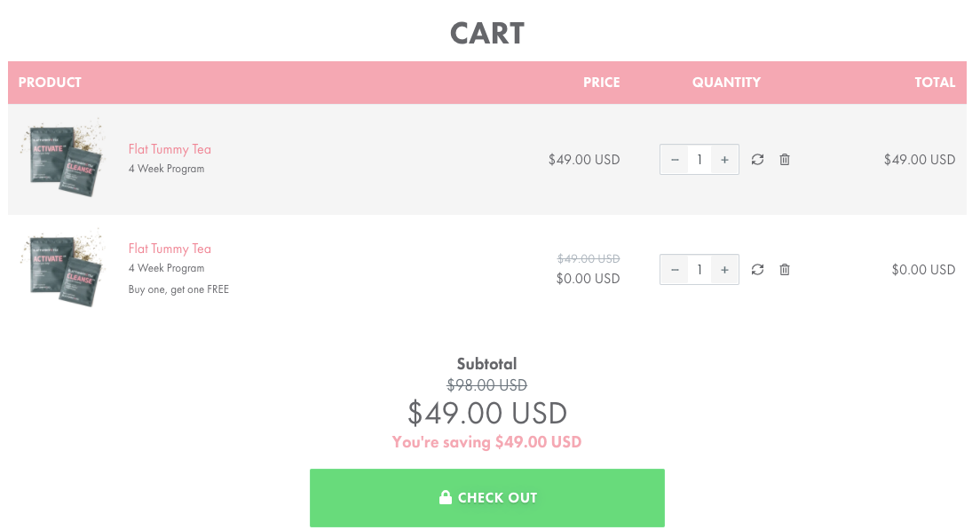Click the quantity field of the free cart item

click(699, 269)
